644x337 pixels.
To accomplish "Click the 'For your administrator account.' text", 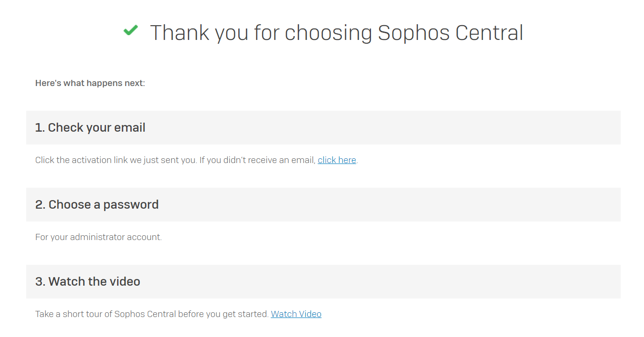I will point(98,237).
